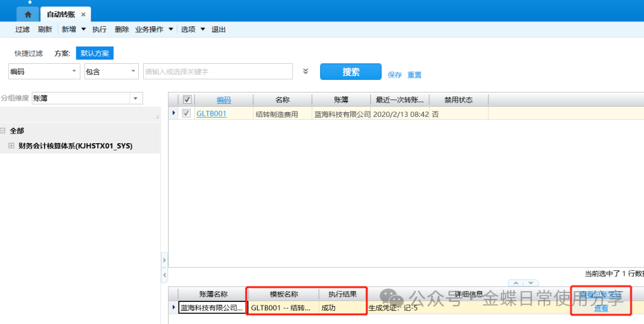The image size is (644, 324).
Task: Select the 默认方案 scheme tab
Action: (95, 53)
